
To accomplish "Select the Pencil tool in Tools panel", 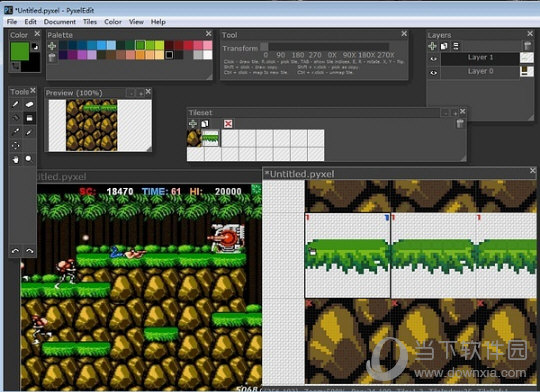I will 15,104.
